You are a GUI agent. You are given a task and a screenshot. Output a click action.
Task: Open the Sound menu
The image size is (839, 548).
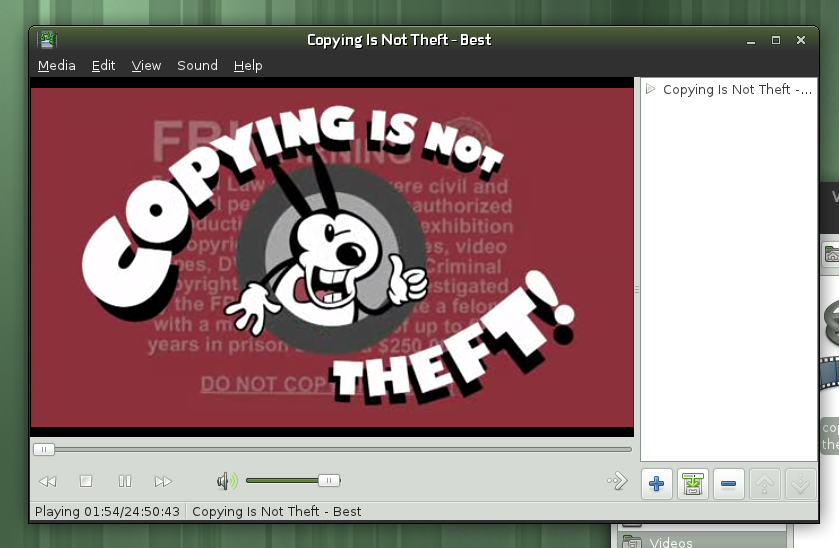coord(197,65)
